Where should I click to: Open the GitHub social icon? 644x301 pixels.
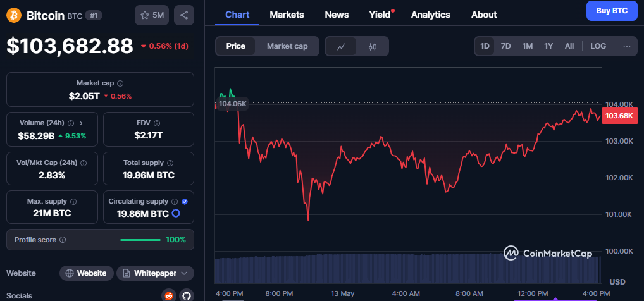point(187,296)
